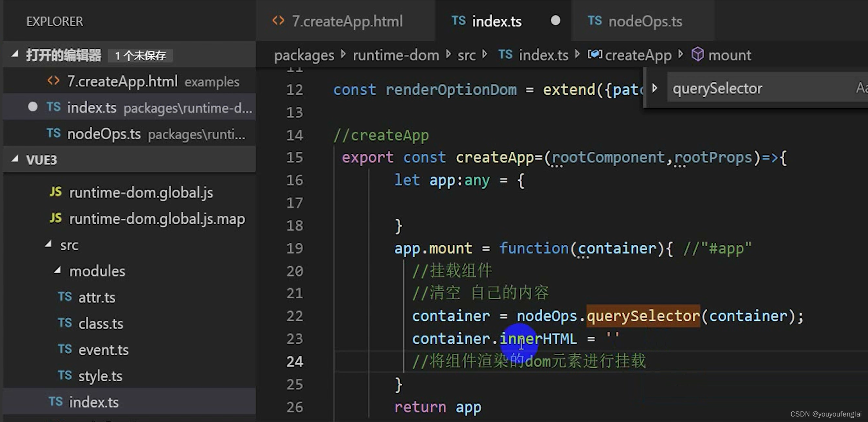The height and width of the screenshot is (422, 868).
Task: Click the mount breadcrumb symbol
Action: [730, 55]
